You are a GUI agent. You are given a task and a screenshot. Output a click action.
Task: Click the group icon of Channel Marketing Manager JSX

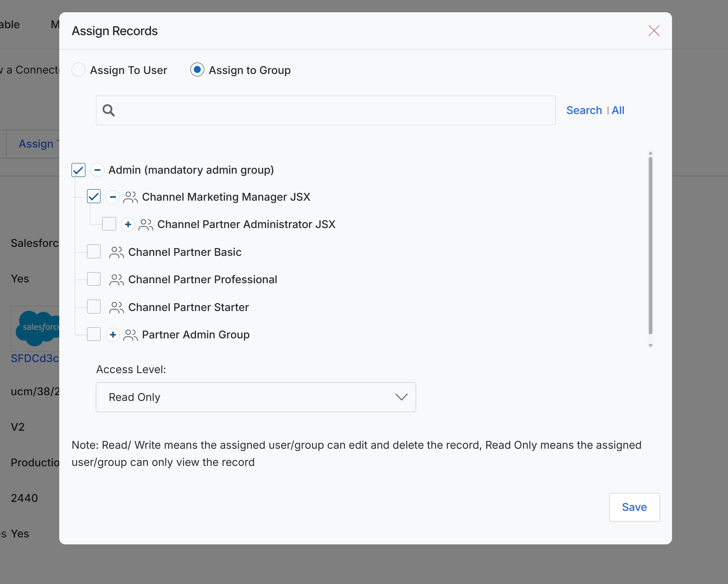(130, 197)
